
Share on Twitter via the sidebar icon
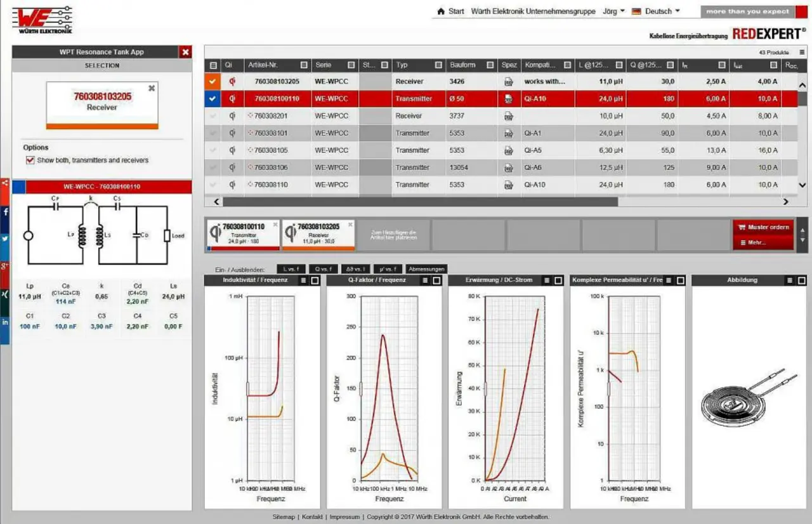(x=4, y=239)
